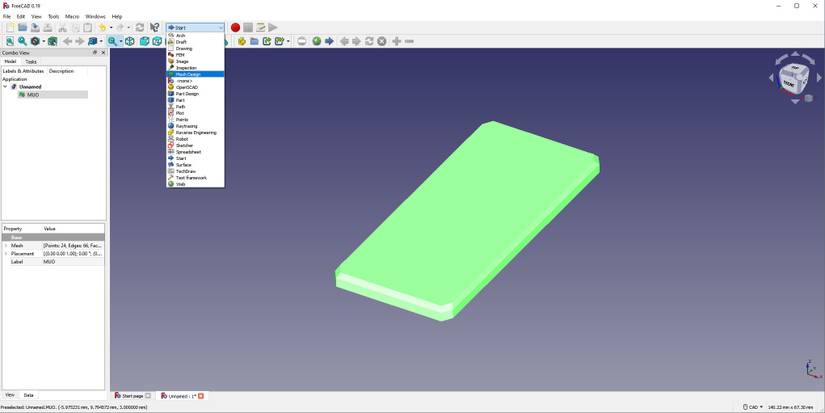Click the web Zoom in plus icon

[x=396, y=41]
